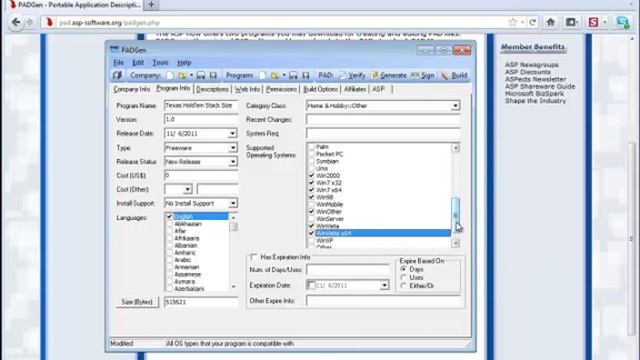This screenshot has width=640, height=360.
Task: Open the ASP Discounts link
Action: pos(528,72)
